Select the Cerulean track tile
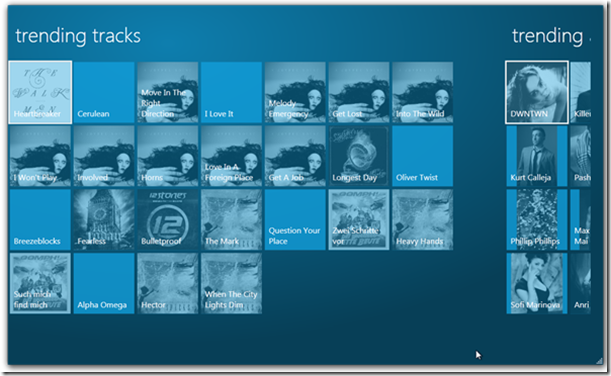The height and width of the screenshot is (376, 611). [x=104, y=92]
